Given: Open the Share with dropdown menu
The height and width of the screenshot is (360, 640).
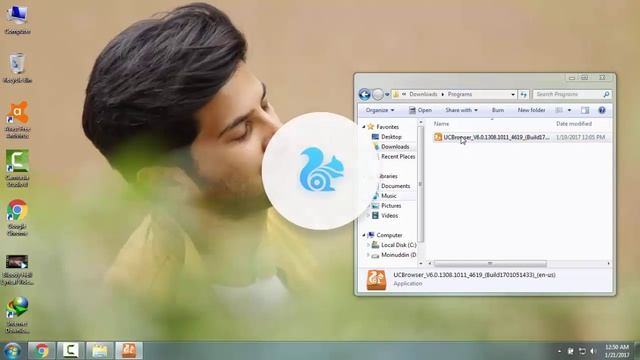Looking at the screenshot, I should [x=461, y=110].
